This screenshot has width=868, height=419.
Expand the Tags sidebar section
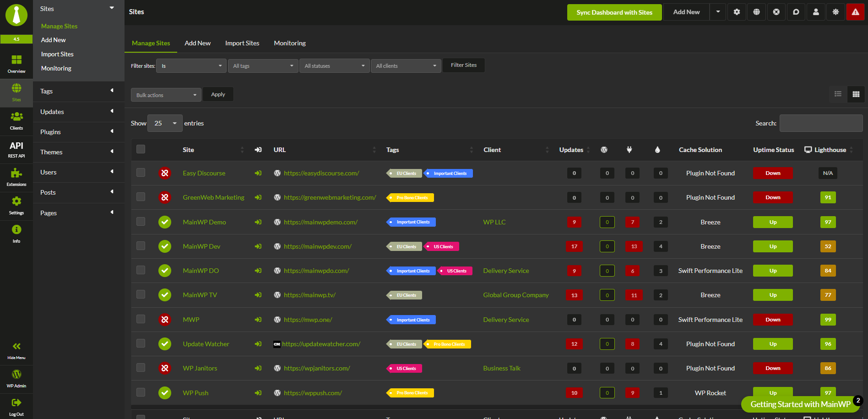pyautogui.click(x=79, y=91)
